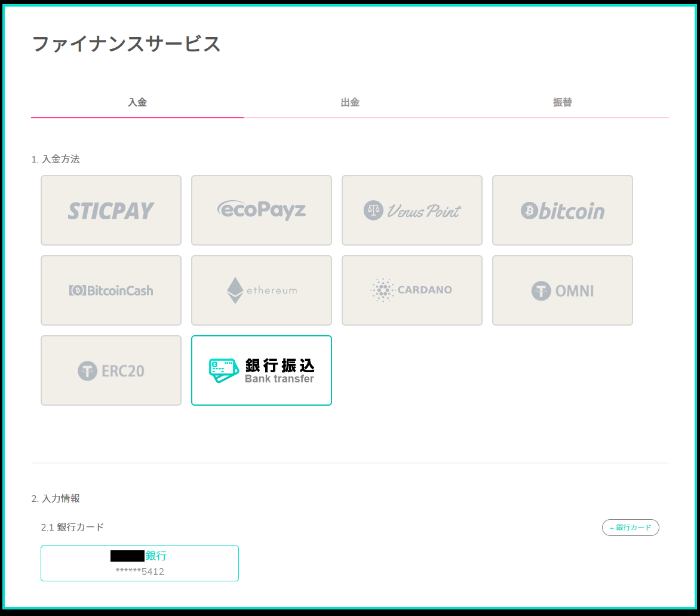The height and width of the screenshot is (616, 700).
Task: Select the BitcoinCash payment tile
Action: point(111,290)
